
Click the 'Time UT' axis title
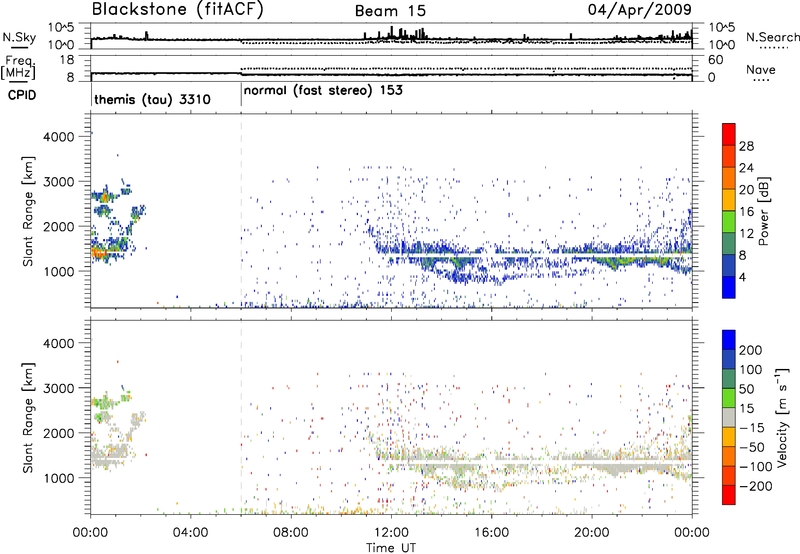(x=391, y=548)
